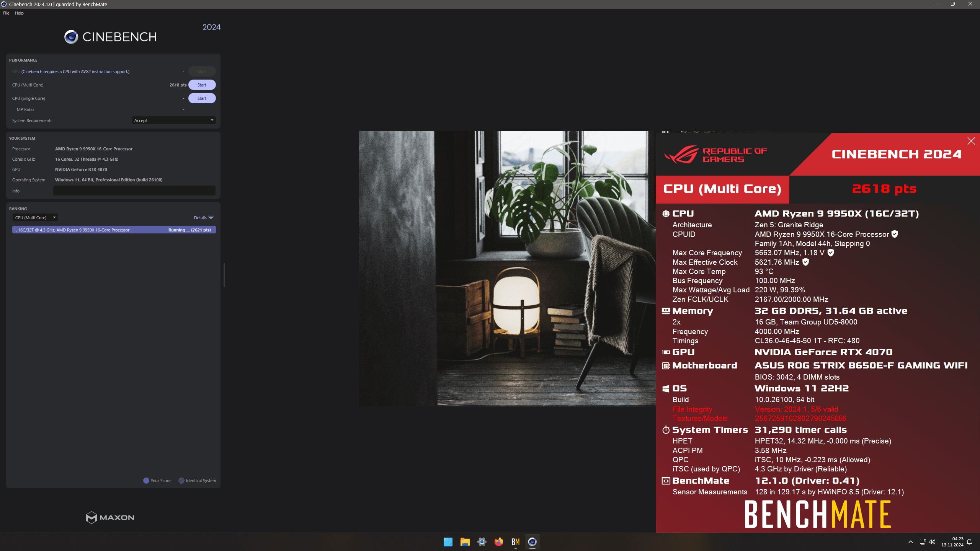
Task: Open Firefox from the taskbar
Action: coord(498,542)
